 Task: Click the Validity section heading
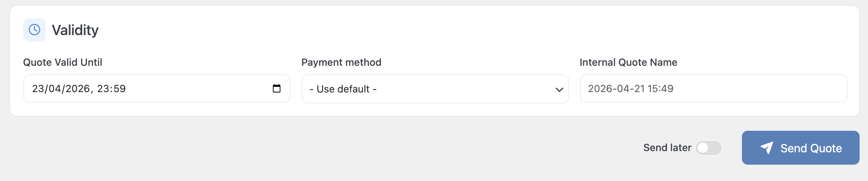75,30
